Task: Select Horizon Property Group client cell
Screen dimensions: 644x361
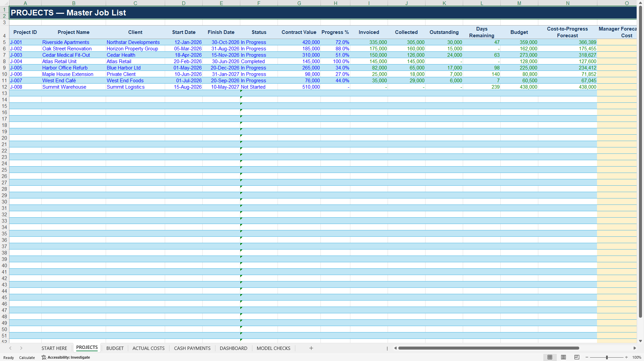Action: [135, 49]
